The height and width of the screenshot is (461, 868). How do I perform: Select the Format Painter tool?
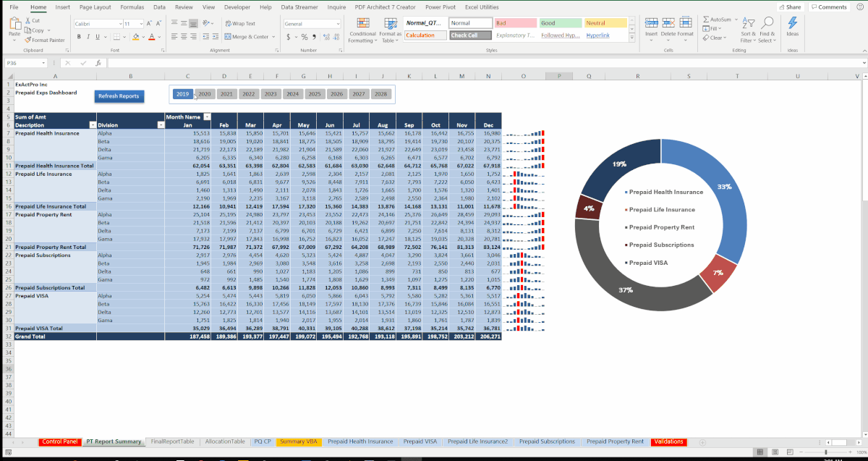pos(35,40)
